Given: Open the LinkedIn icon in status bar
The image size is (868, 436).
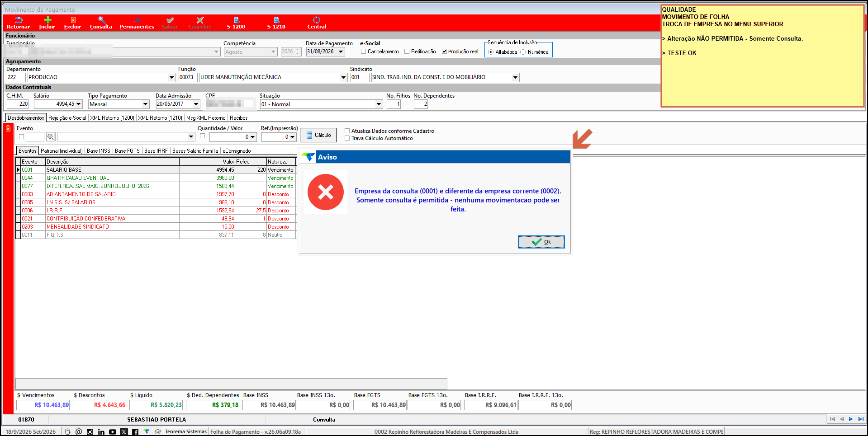Looking at the screenshot, I should coord(101,432).
